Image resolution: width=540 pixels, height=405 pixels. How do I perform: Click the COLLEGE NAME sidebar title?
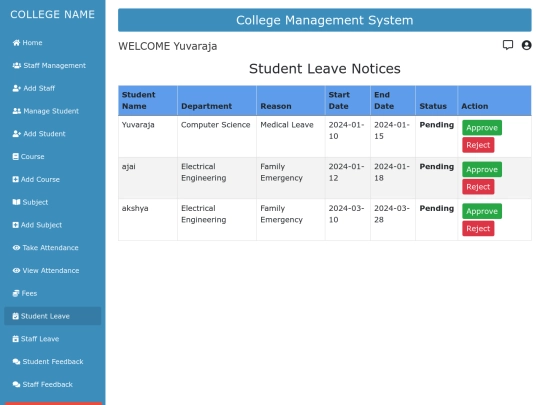[x=52, y=14]
